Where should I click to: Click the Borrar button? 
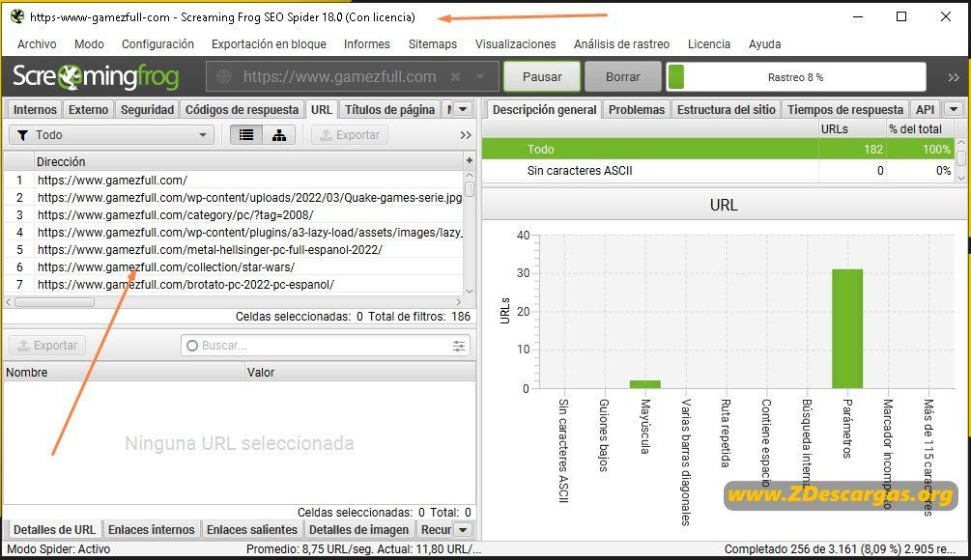click(622, 76)
